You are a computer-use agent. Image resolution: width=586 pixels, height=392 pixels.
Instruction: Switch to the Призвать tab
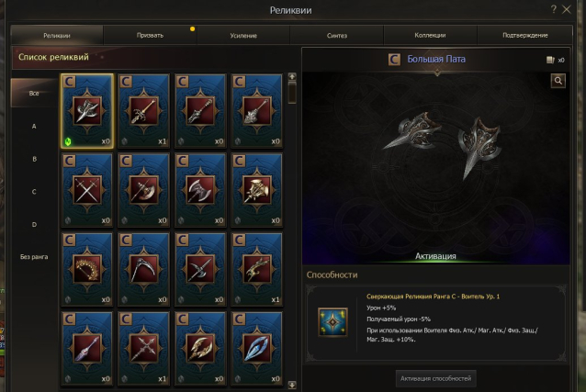coord(150,36)
